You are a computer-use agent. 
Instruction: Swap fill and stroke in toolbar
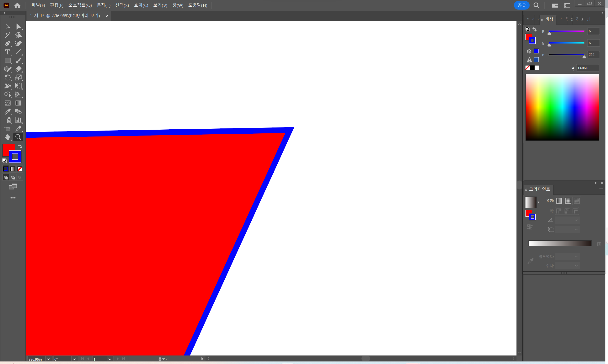coord(20,146)
